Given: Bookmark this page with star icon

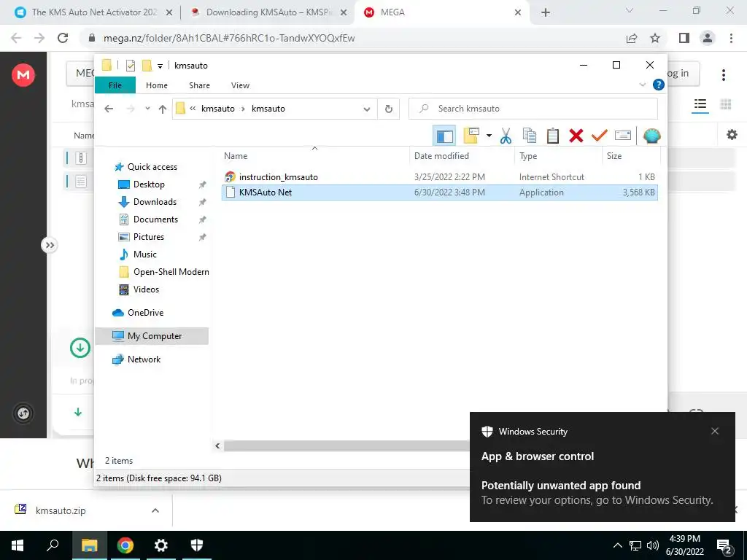Looking at the screenshot, I should tap(655, 38).
